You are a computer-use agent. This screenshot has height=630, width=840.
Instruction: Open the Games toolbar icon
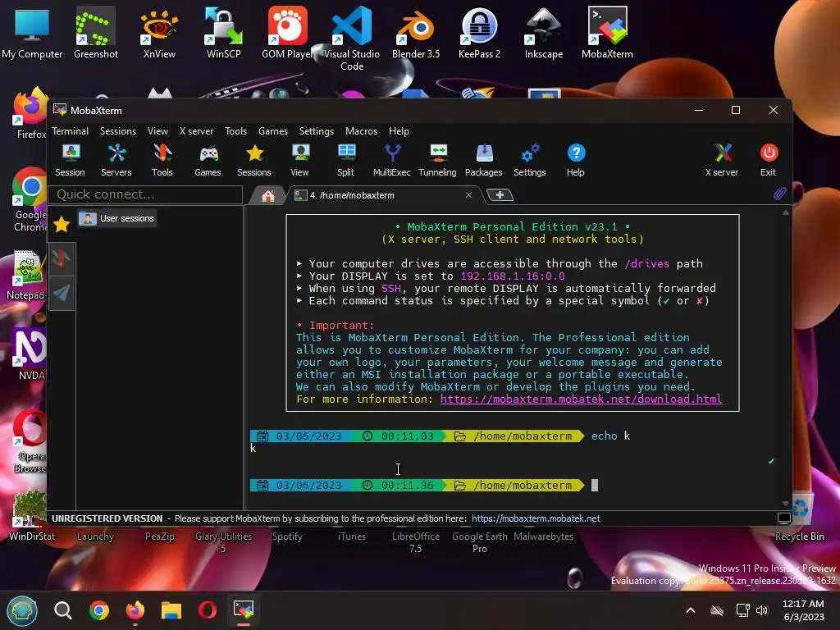pyautogui.click(x=208, y=160)
